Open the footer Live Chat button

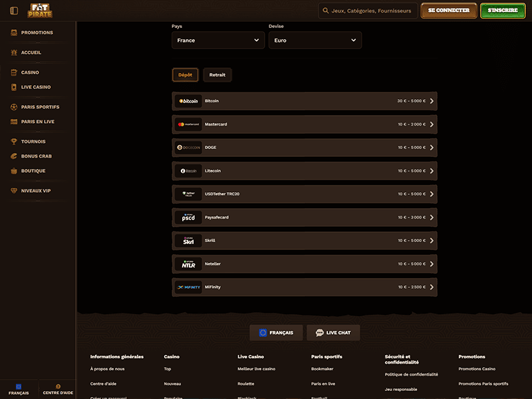click(x=333, y=333)
